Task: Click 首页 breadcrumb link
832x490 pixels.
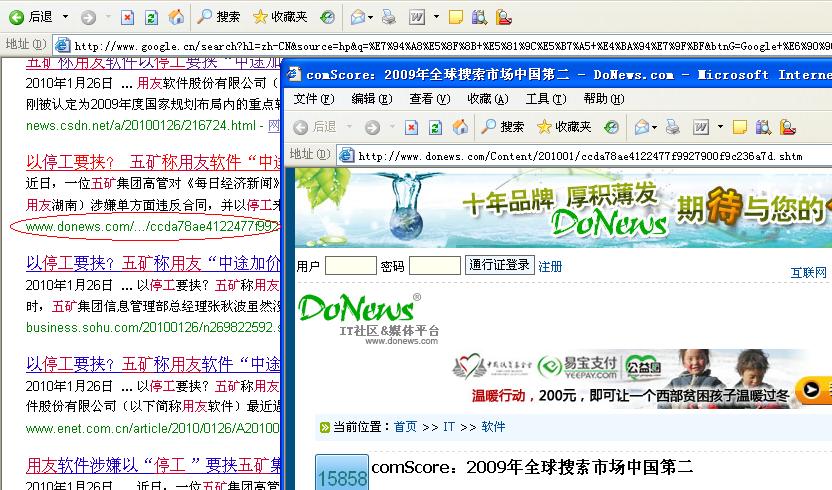Action: (405, 427)
